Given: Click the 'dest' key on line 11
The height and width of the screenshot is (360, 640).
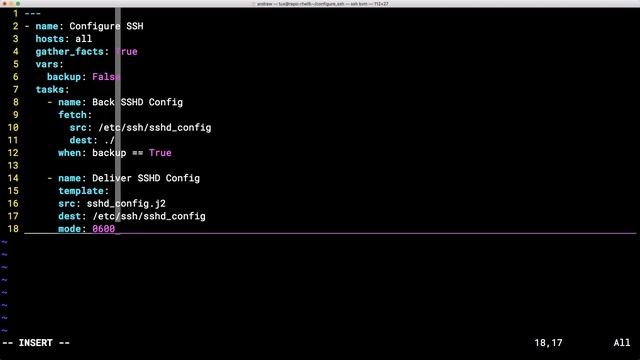Looking at the screenshot, I should (x=81, y=140).
